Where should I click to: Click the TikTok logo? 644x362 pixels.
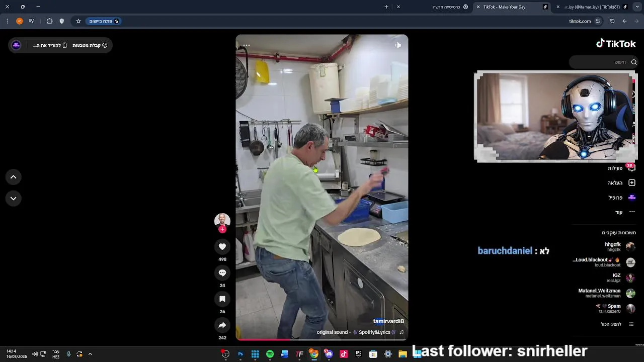pos(616,44)
